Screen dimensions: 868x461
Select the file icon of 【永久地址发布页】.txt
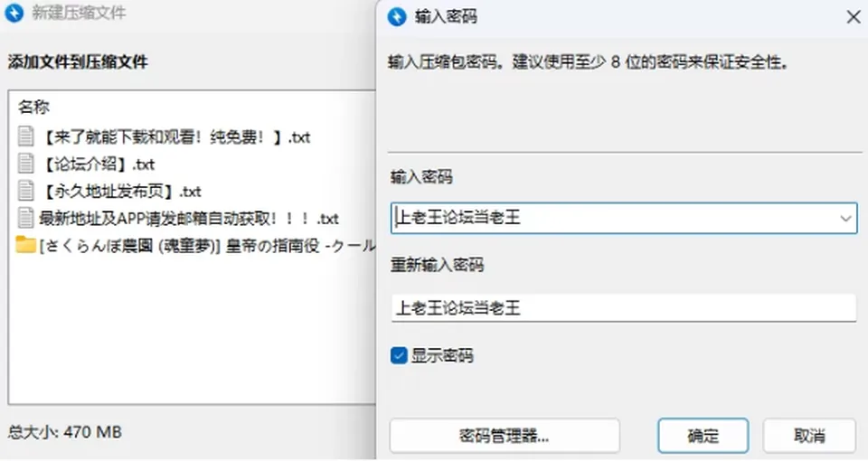(x=25, y=191)
